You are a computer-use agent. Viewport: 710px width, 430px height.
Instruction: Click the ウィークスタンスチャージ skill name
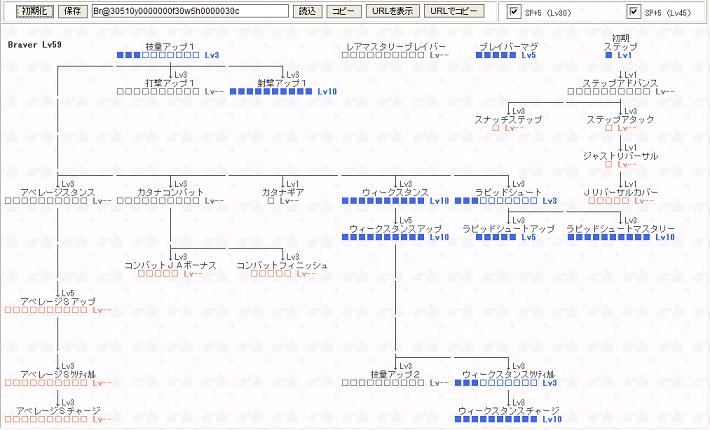point(509,411)
